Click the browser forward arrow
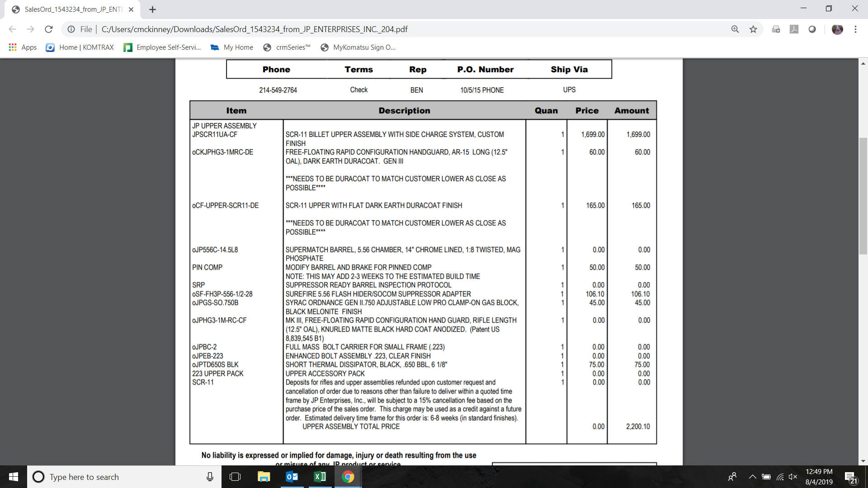Image resolution: width=868 pixels, height=488 pixels. (30, 29)
